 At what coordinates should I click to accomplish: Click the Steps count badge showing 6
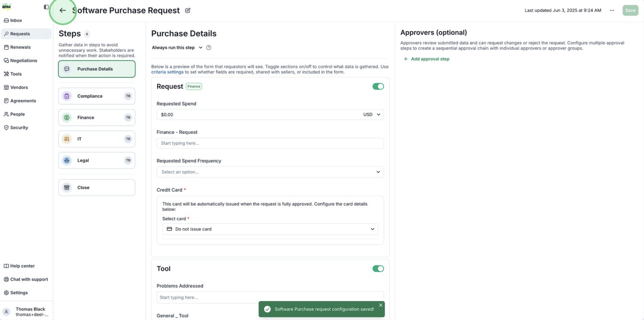tap(87, 34)
